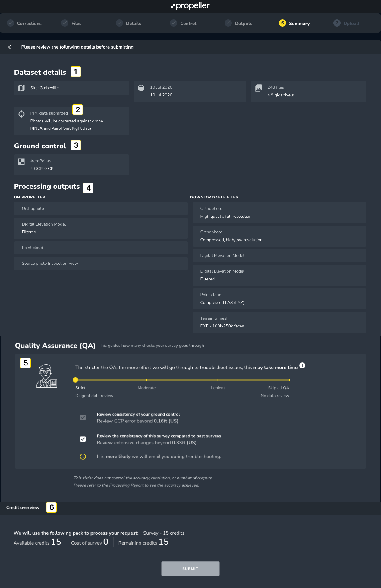The width and height of the screenshot is (381, 588).
Task: Click the back arrow icon
Action: 11,47
